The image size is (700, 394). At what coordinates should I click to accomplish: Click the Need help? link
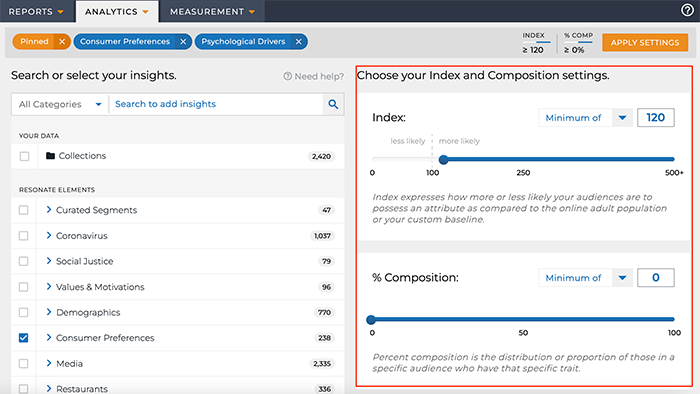314,76
